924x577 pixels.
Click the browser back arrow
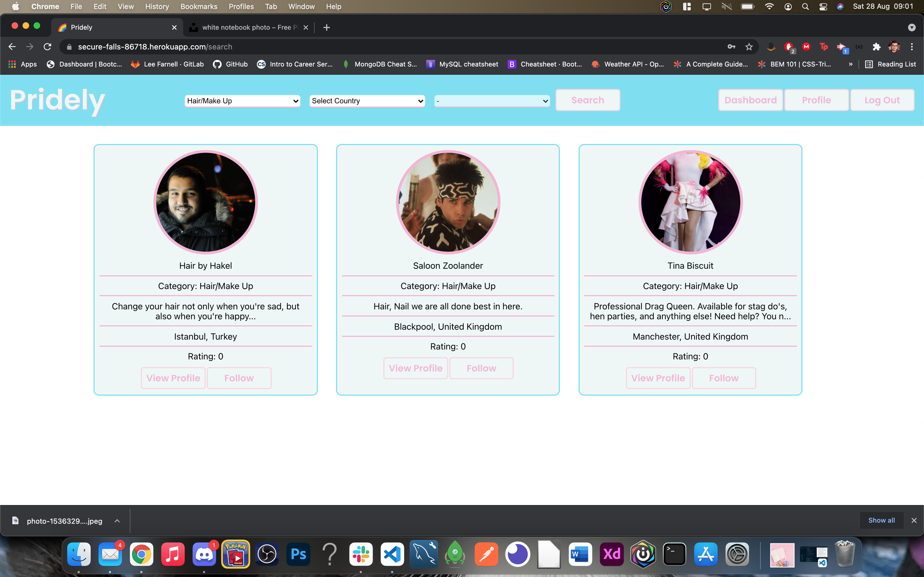click(x=12, y=46)
